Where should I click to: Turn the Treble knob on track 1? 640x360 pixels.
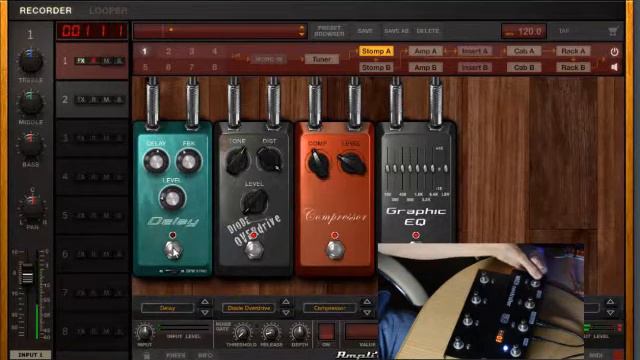click(31, 61)
